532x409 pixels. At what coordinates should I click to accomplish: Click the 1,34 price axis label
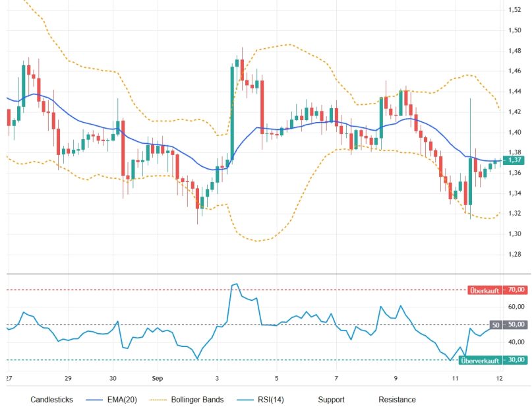(x=515, y=193)
